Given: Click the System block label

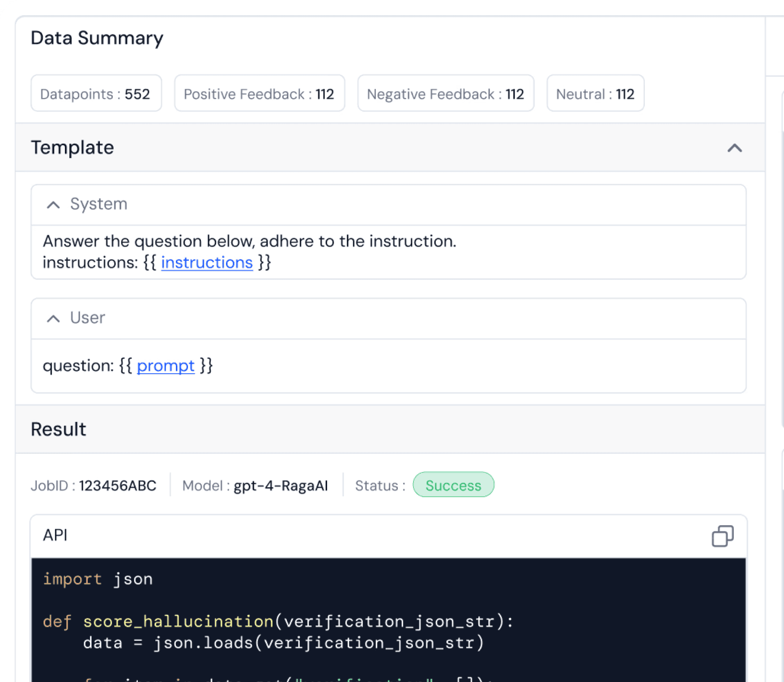Looking at the screenshot, I should 99,204.
